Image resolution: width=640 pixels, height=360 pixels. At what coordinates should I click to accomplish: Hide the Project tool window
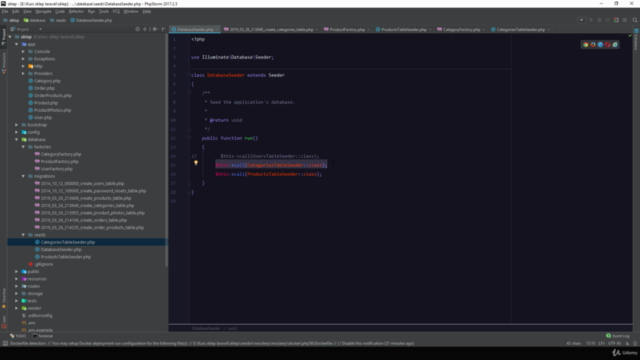(164, 29)
